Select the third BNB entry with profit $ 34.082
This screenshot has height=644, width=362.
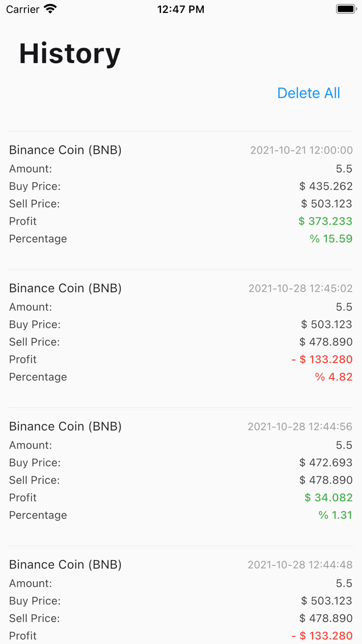tap(65, 427)
